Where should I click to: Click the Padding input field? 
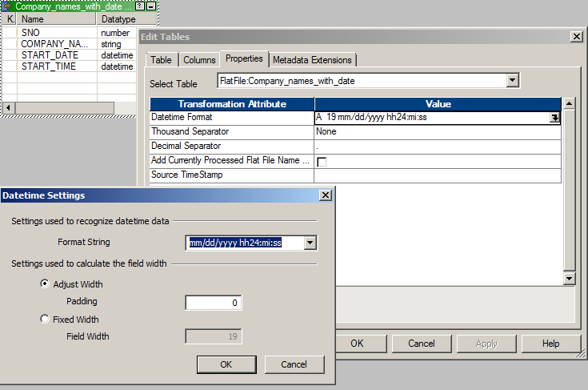pos(213,303)
